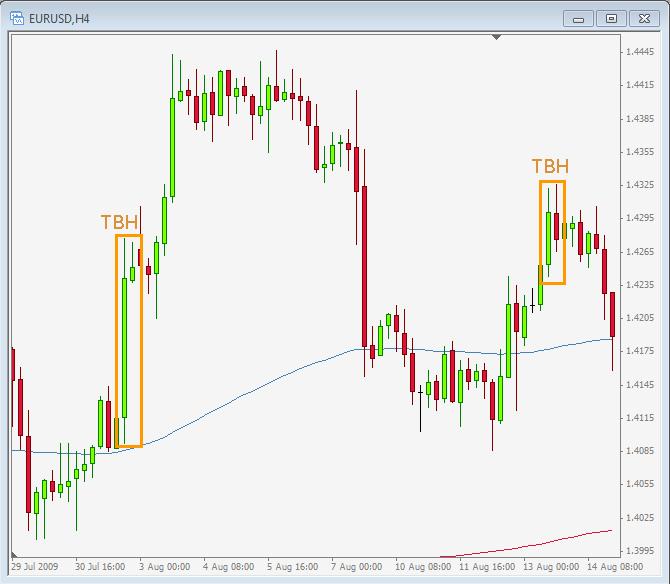Click the long red candle falling on 7 Aug

pos(364,266)
